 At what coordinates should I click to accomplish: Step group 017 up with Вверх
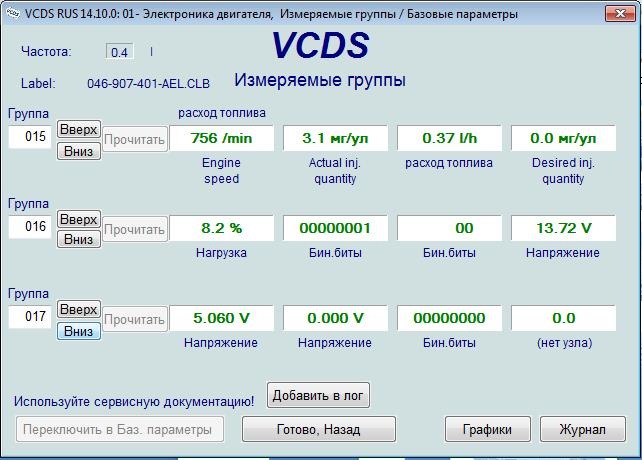[79, 309]
